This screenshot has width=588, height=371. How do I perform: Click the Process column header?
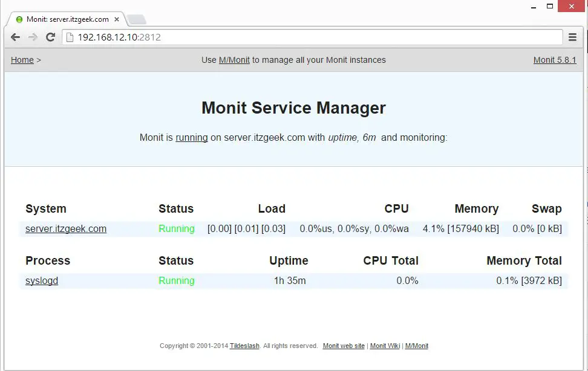coord(48,261)
